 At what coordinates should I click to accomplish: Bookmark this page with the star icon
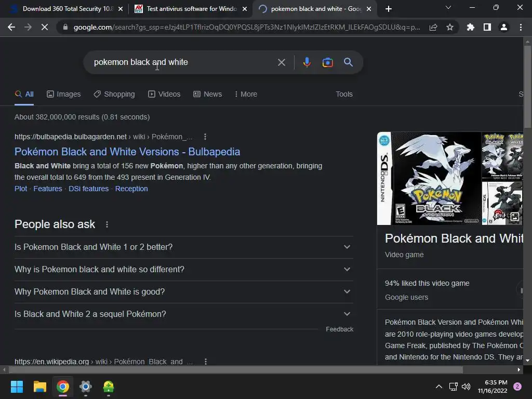[x=450, y=27]
